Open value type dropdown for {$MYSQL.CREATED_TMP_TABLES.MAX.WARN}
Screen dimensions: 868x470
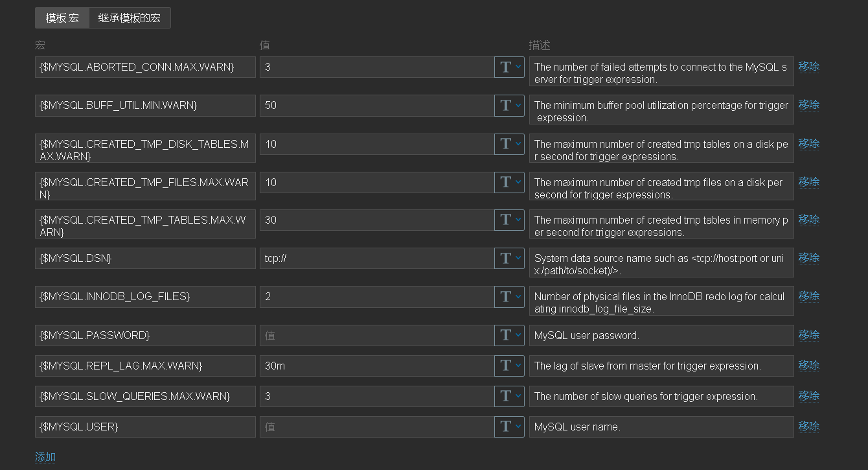click(x=509, y=220)
